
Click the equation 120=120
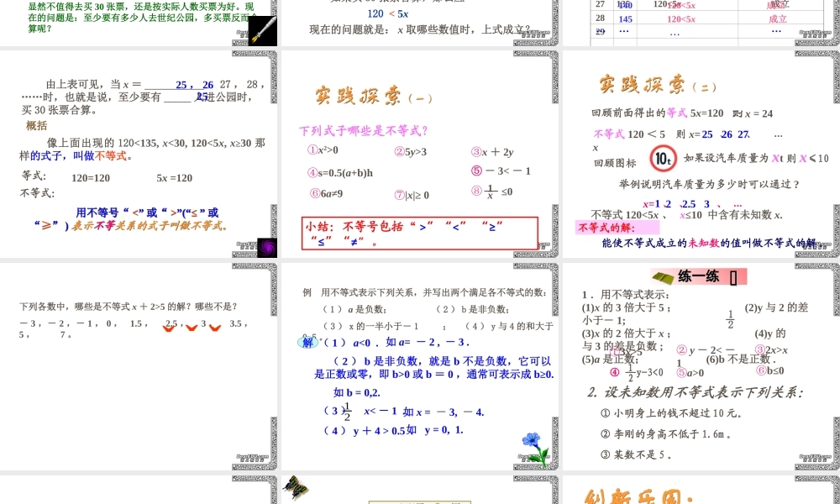point(91,178)
